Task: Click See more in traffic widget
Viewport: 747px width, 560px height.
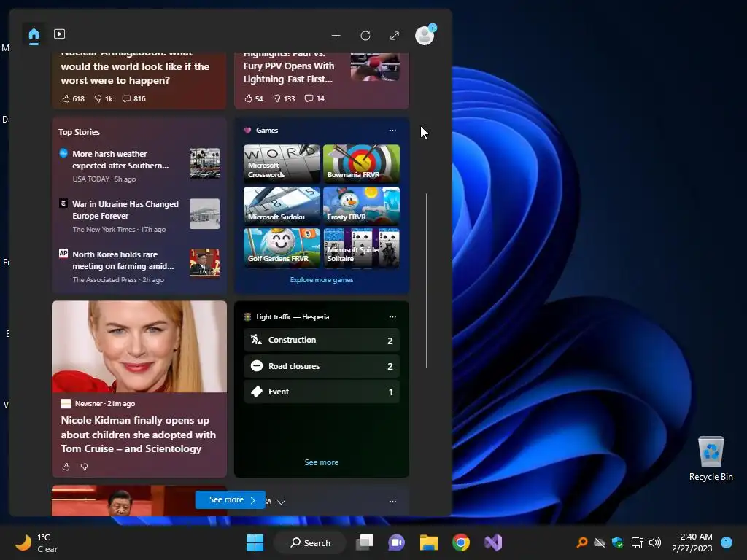Action: coord(322,462)
